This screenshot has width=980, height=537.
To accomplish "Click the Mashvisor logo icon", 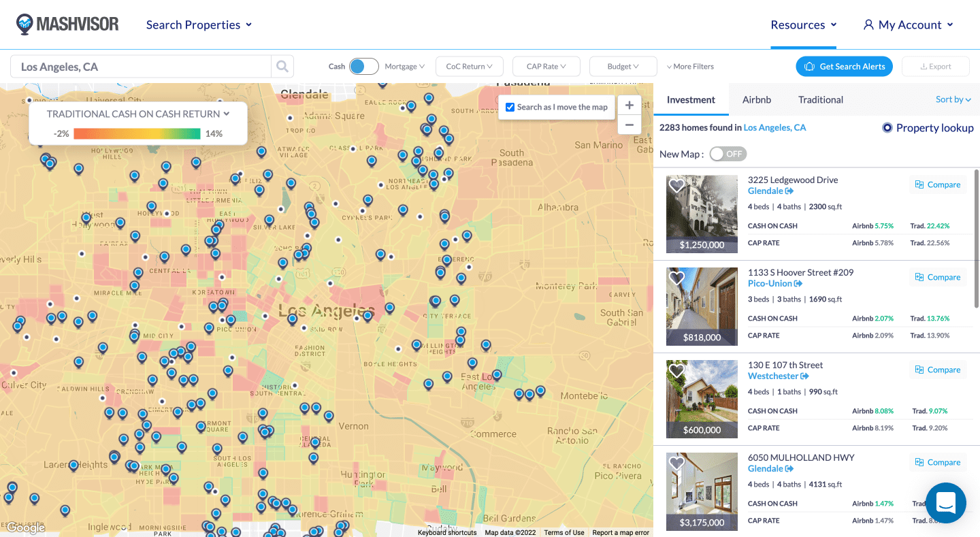I will (x=24, y=23).
